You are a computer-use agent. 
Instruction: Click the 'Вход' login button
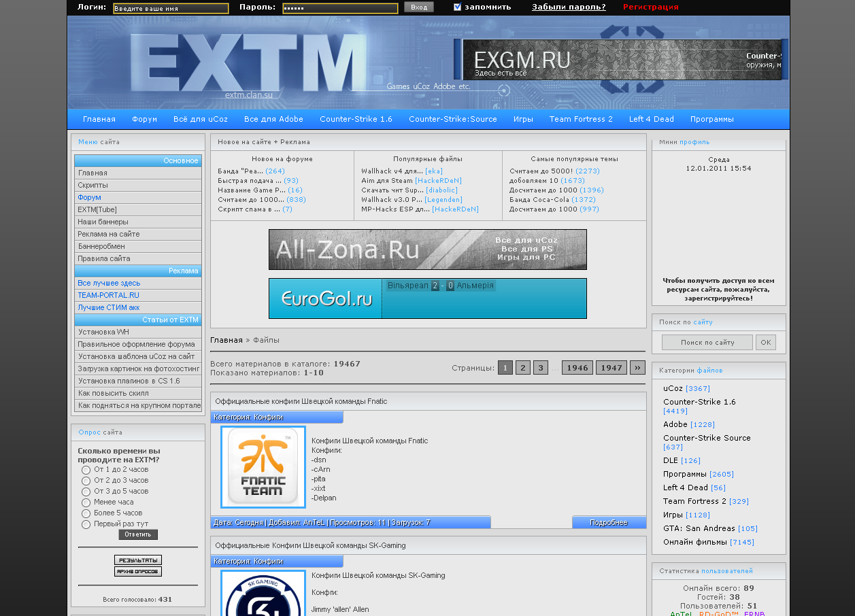pos(419,7)
